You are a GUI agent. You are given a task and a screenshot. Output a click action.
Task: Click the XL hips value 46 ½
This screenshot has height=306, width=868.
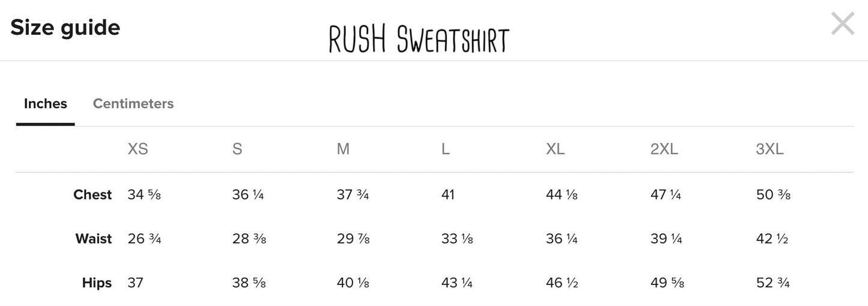click(562, 283)
